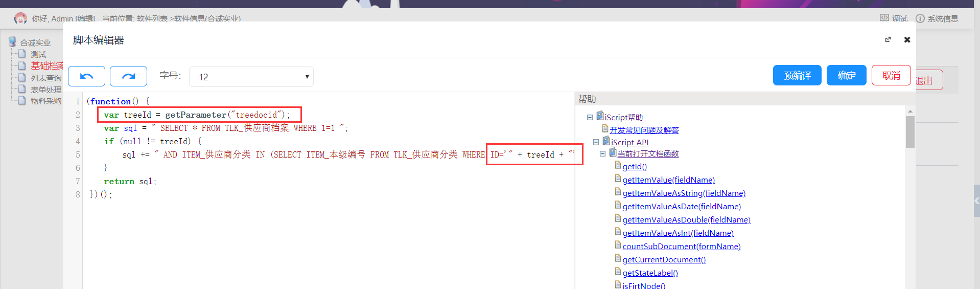Open the iScript帮助 link

(x=623, y=118)
